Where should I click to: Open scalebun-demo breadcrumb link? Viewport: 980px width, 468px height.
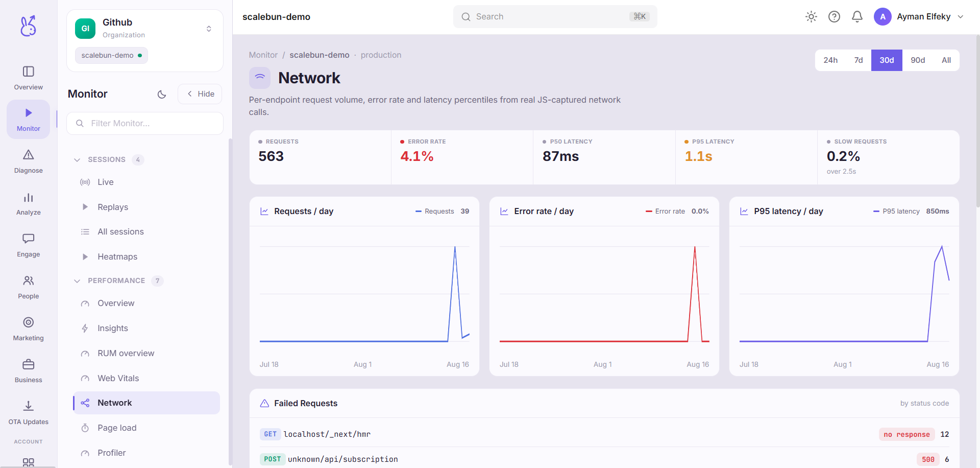[x=320, y=55]
